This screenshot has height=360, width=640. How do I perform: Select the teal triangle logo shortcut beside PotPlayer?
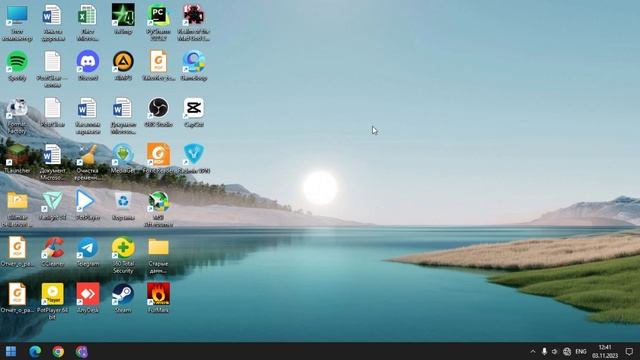coord(52,206)
